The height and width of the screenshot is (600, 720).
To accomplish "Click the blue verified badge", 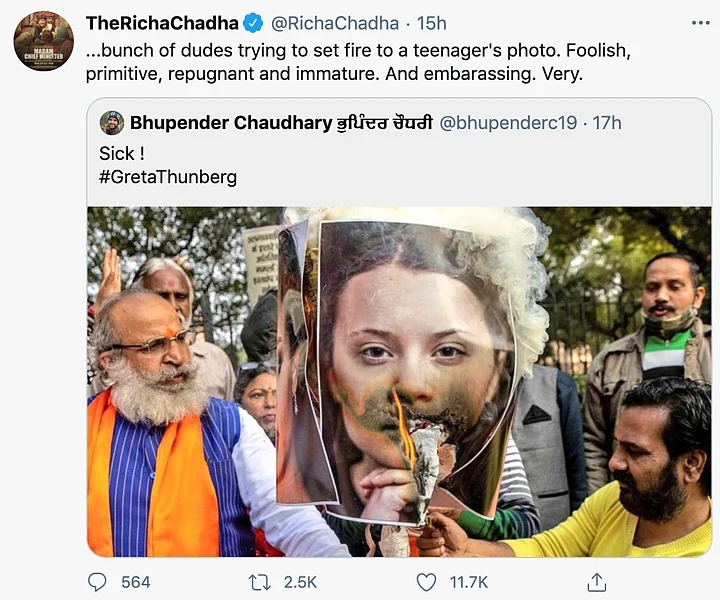I will coord(253,23).
